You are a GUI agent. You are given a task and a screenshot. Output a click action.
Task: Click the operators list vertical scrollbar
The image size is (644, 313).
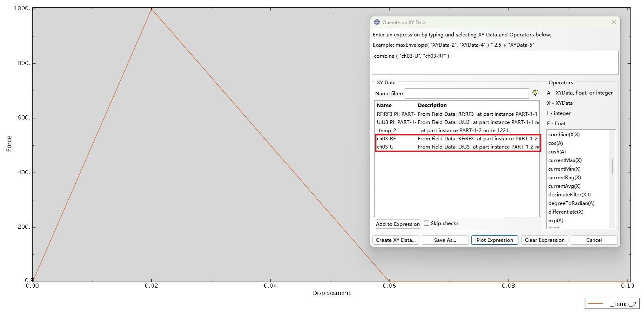[x=612, y=166]
